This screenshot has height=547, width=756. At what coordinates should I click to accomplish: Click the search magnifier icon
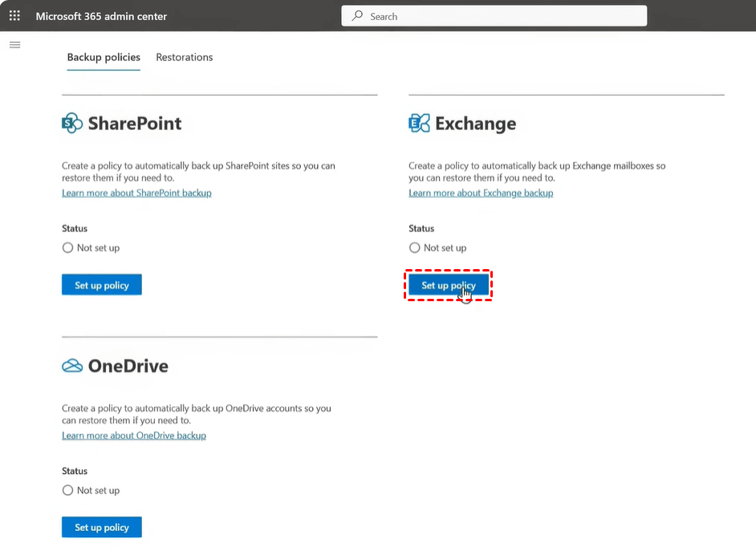(358, 16)
